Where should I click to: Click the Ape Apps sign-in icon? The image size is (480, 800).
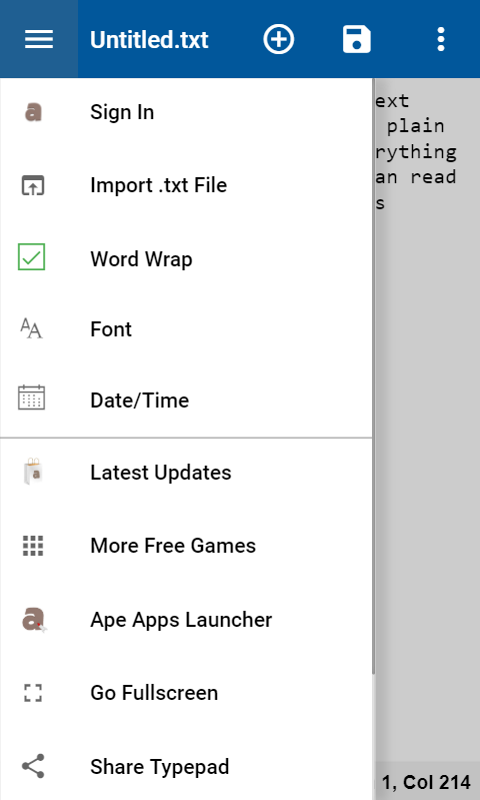tap(33, 112)
